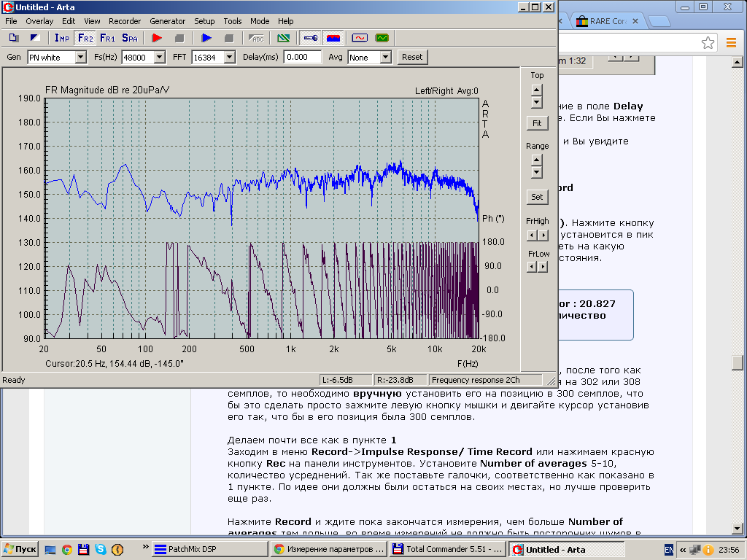The width and height of the screenshot is (747, 560).
Task: Start recording with the red play icon
Action: pos(156,37)
